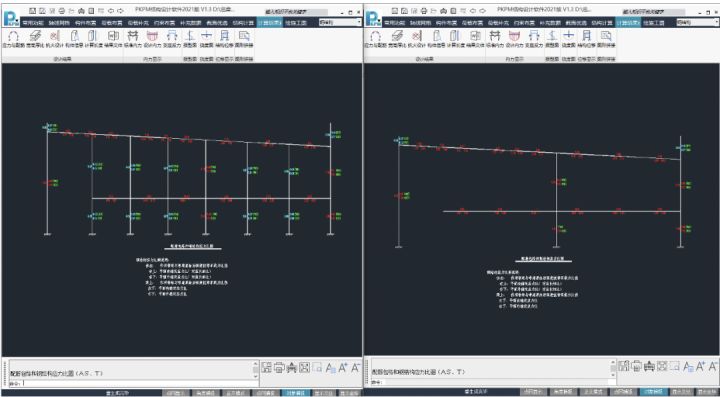This screenshot has width=720, height=397.
Task: Click printer icon in right window quick toolbar
Action: tap(423, 11)
